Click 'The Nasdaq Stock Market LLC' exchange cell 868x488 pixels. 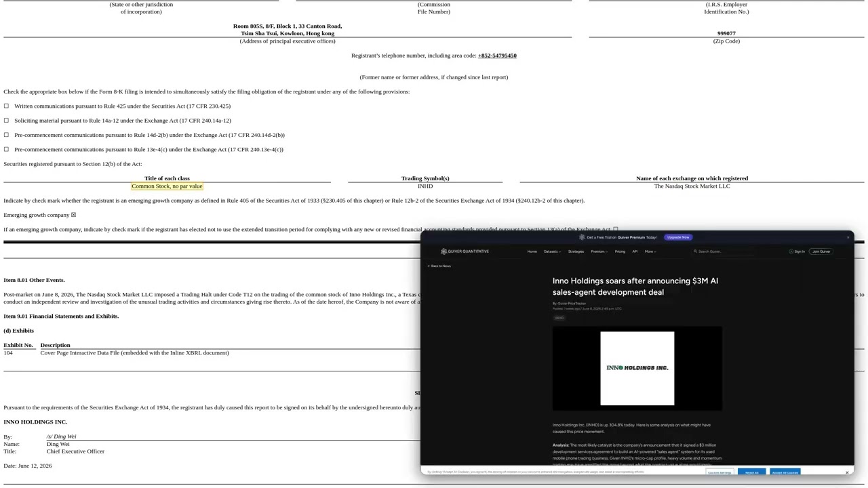(x=692, y=186)
